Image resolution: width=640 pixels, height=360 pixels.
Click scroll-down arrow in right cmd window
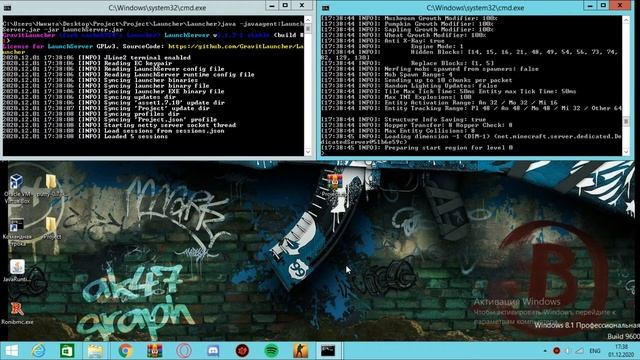pyautogui.click(x=626, y=152)
